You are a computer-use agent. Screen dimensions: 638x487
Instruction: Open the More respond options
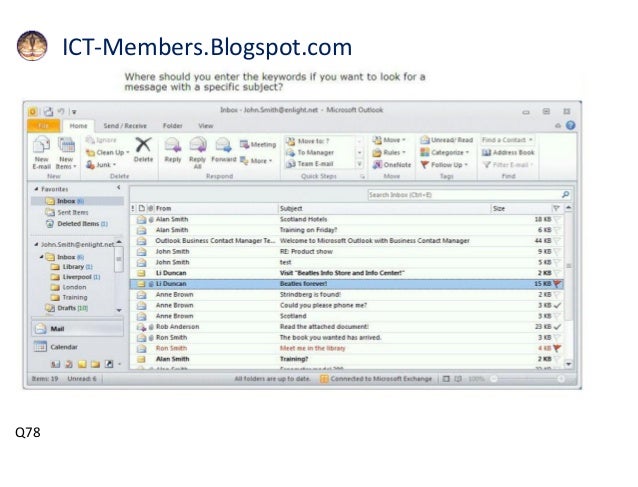[256, 161]
